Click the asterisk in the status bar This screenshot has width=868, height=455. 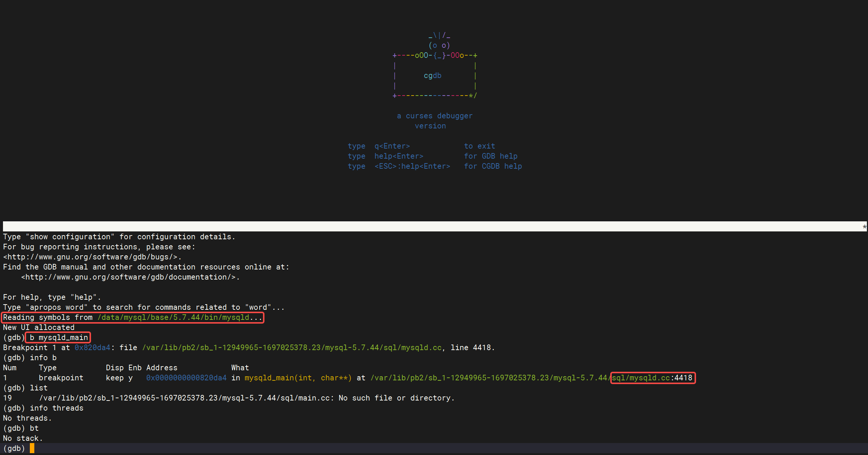tap(864, 227)
